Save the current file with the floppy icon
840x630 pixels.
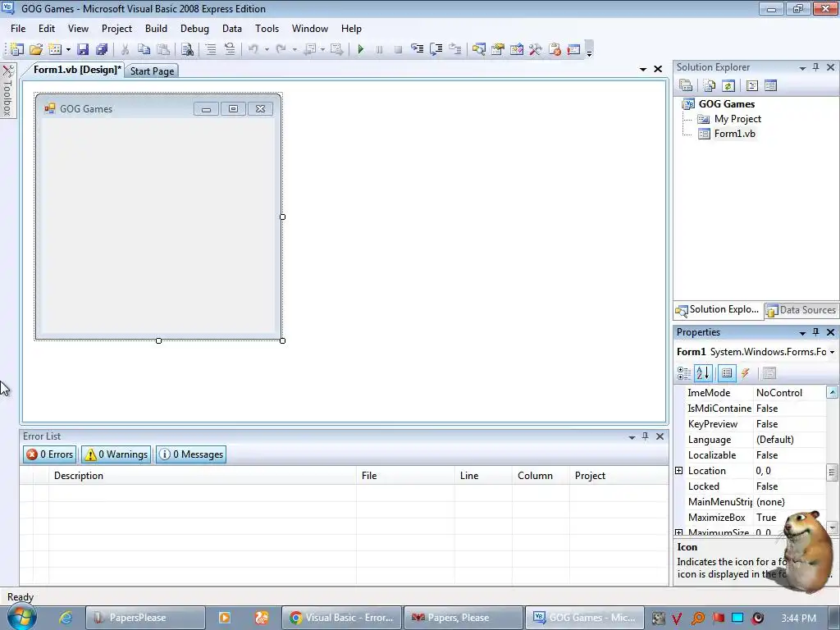coord(83,49)
